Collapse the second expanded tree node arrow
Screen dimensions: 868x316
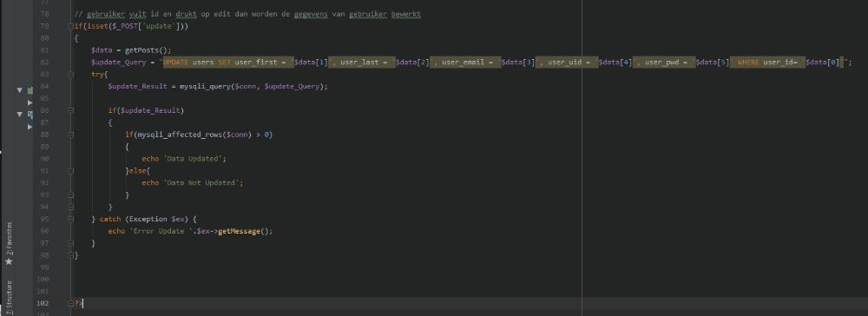(20, 114)
